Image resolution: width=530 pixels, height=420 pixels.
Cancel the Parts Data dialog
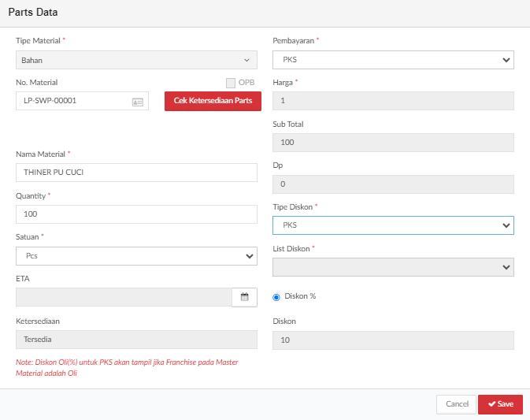click(x=456, y=404)
